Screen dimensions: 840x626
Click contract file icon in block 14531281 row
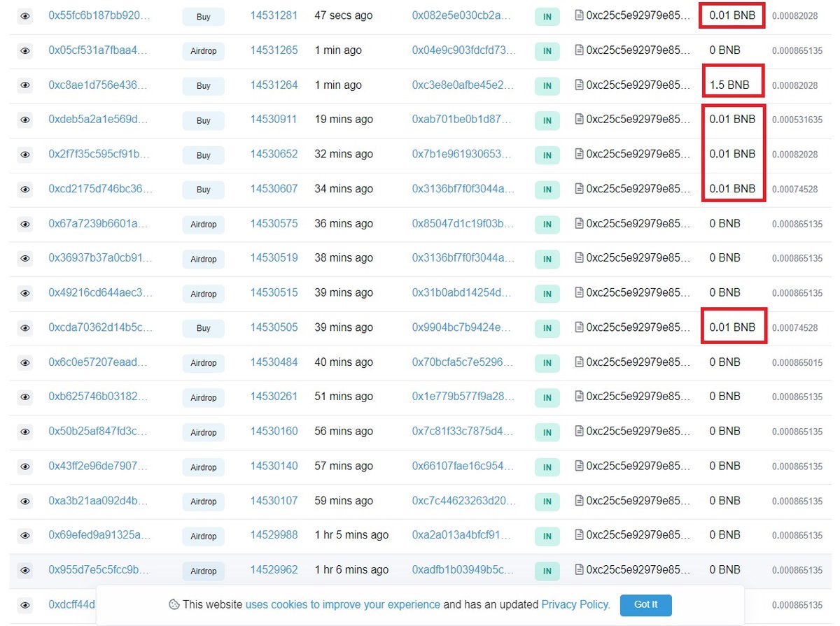pos(579,15)
